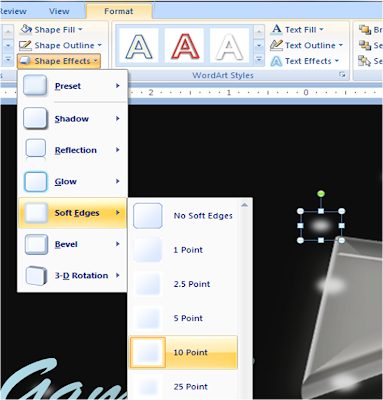383x400 pixels.
Task: Open the Shadow submenu
Action: click(73, 118)
